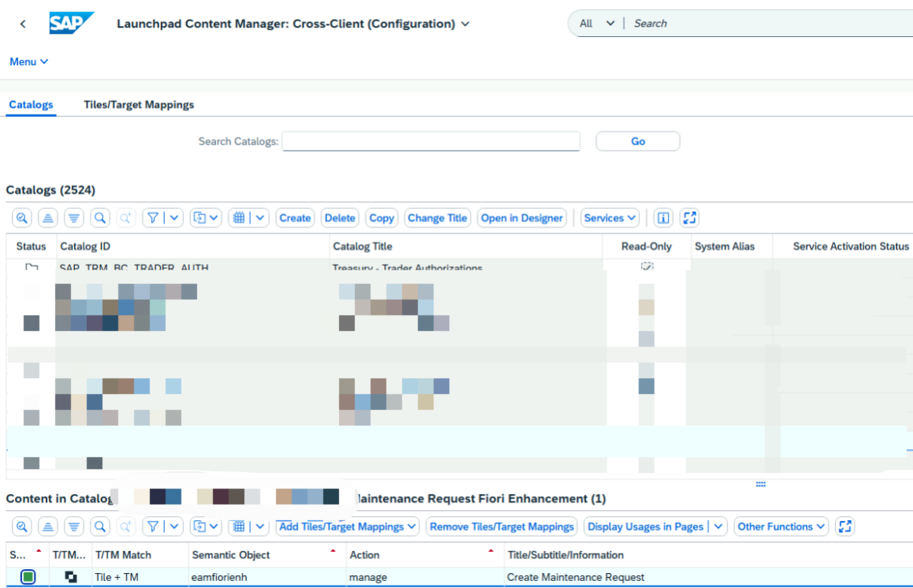
Task: Click Find Next icon in Catalogs toolbar
Action: tap(125, 218)
